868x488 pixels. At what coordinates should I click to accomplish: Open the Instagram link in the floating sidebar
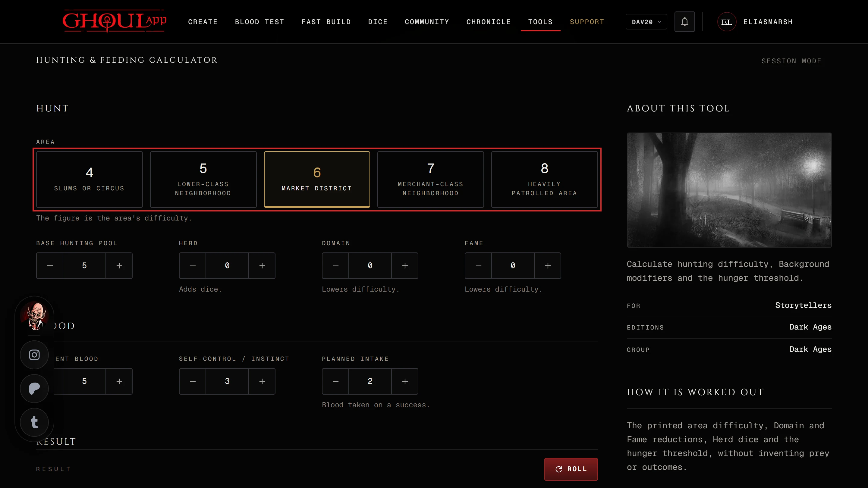(34, 355)
